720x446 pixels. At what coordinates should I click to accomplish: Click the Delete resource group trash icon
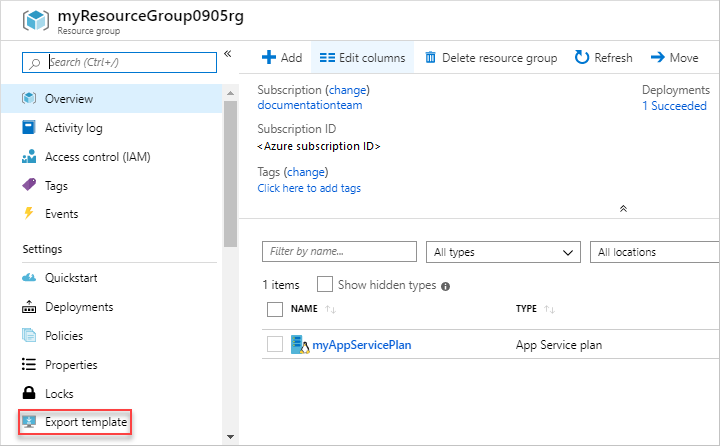pyautogui.click(x=430, y=58)
